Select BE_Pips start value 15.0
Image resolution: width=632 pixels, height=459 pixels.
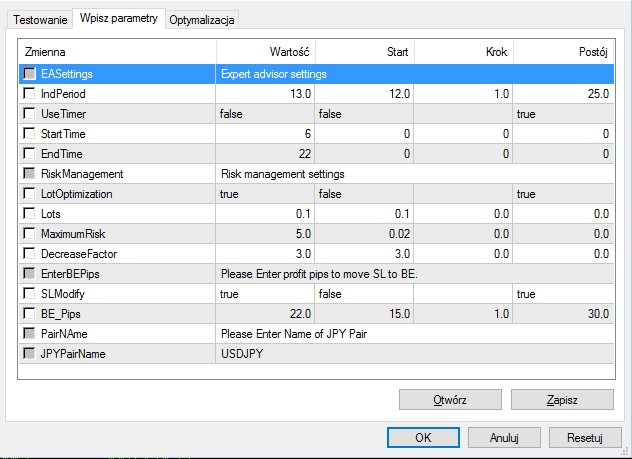[364, 314]
